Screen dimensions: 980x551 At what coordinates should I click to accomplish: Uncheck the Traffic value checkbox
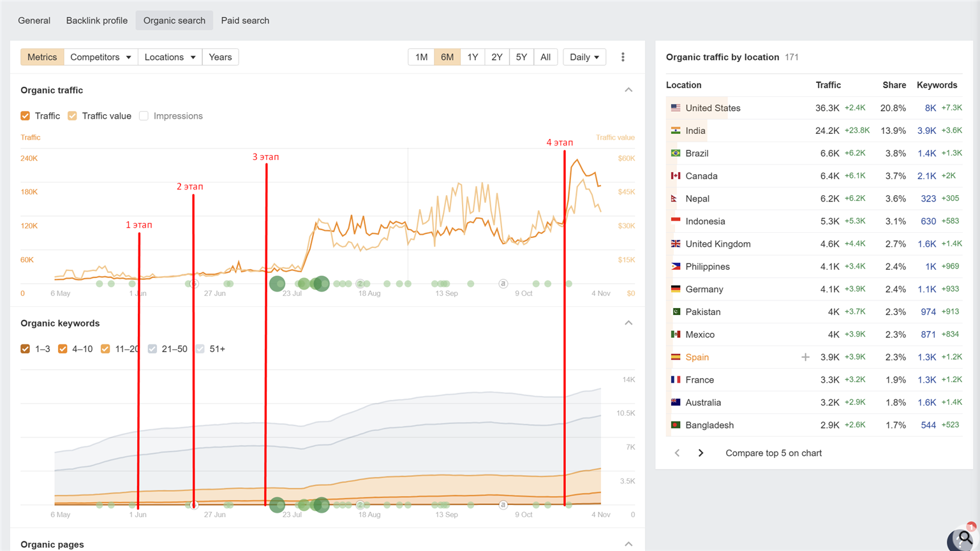coord(72,116)
